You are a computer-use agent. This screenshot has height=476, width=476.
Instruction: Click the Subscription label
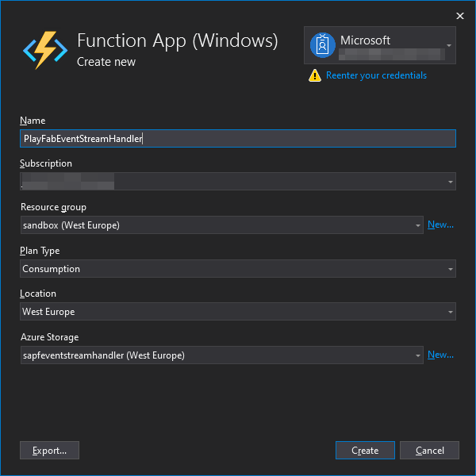click(x=46, y=163)
